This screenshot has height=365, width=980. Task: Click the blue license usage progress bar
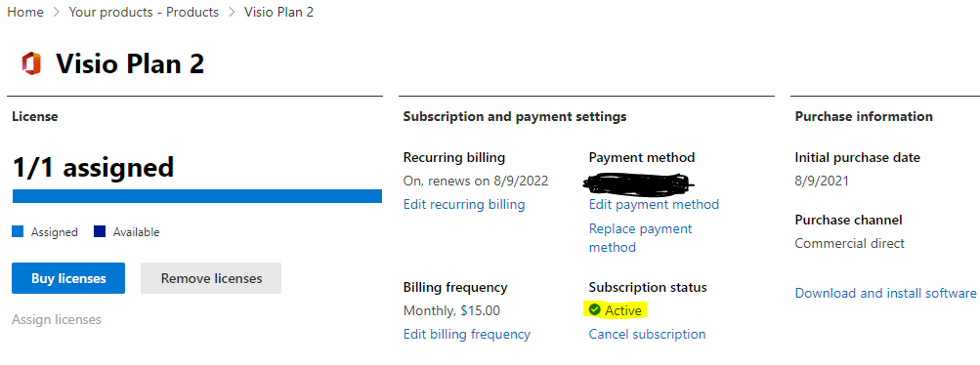coord(197,196)
